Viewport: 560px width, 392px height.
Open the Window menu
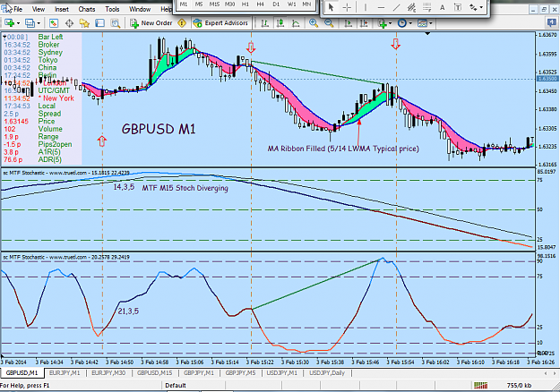pyautogui.click(x=140, y=9)
